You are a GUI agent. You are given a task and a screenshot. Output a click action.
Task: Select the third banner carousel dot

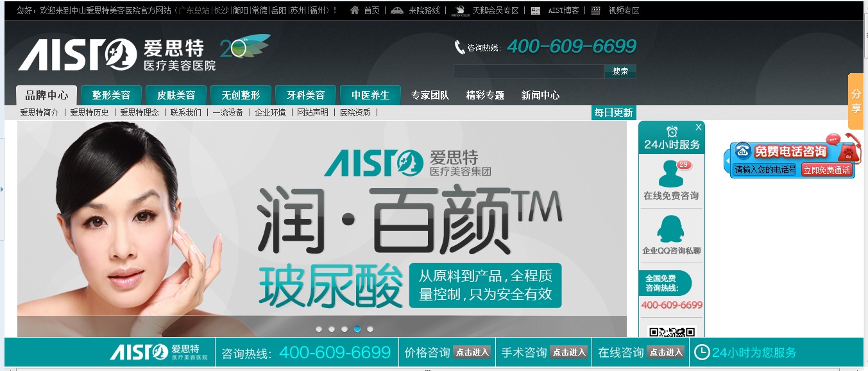pyautogui.click(x=345, y=329)
